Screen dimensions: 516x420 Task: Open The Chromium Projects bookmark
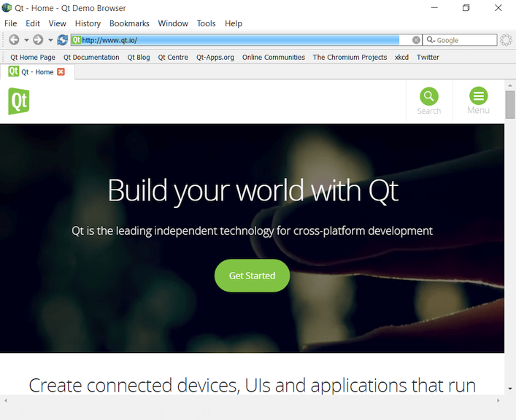pos(350,57)
